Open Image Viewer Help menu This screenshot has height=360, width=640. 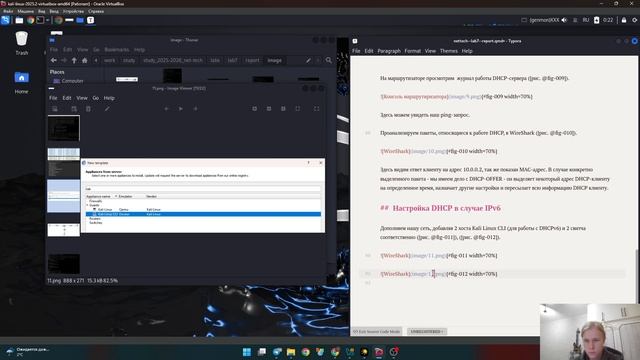point(109,98)
